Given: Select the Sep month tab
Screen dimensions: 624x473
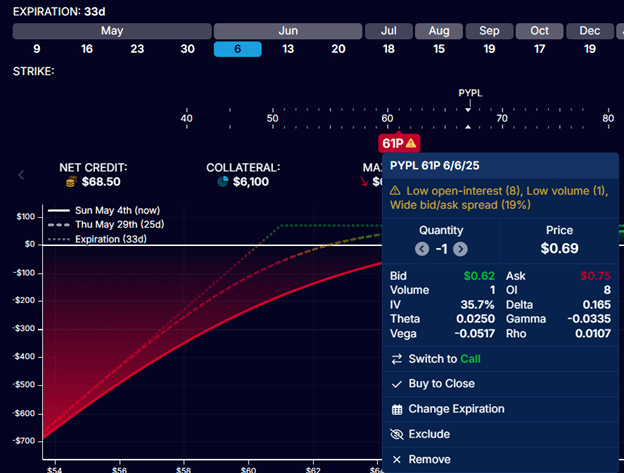Looking at the screenshot, I should point(489,31).
